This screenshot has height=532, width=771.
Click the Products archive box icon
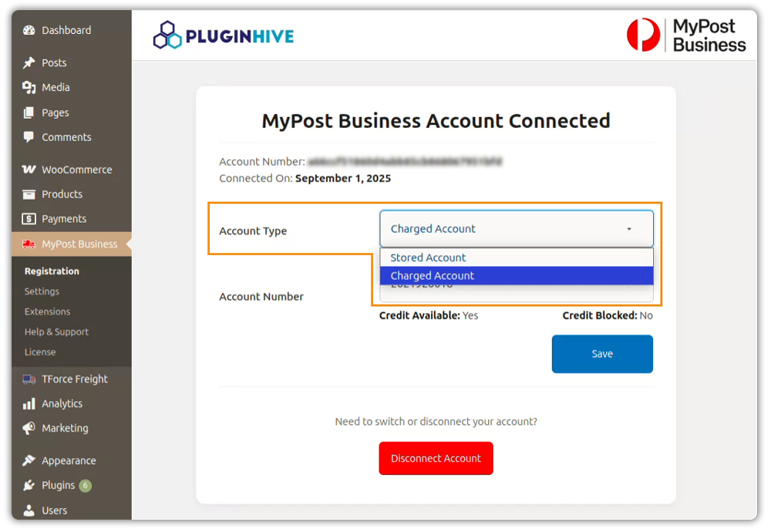[29, 194]
